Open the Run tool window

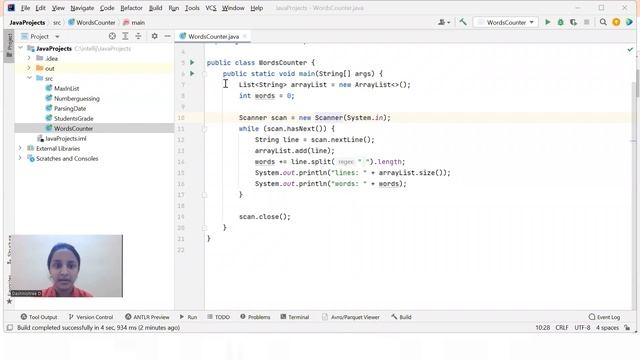(188, 317)
